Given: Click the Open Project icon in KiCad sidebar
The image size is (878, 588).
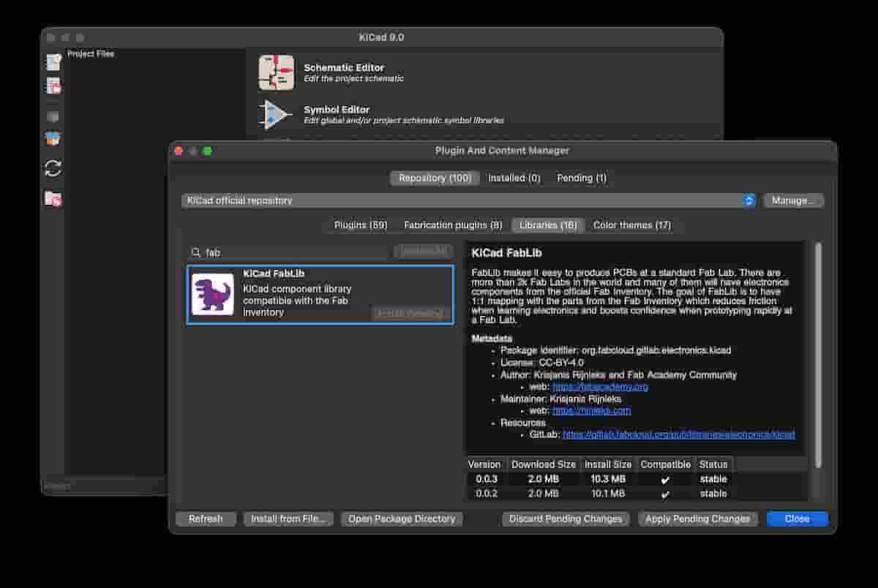Looking at the screenshot, I should coord(53,86).
